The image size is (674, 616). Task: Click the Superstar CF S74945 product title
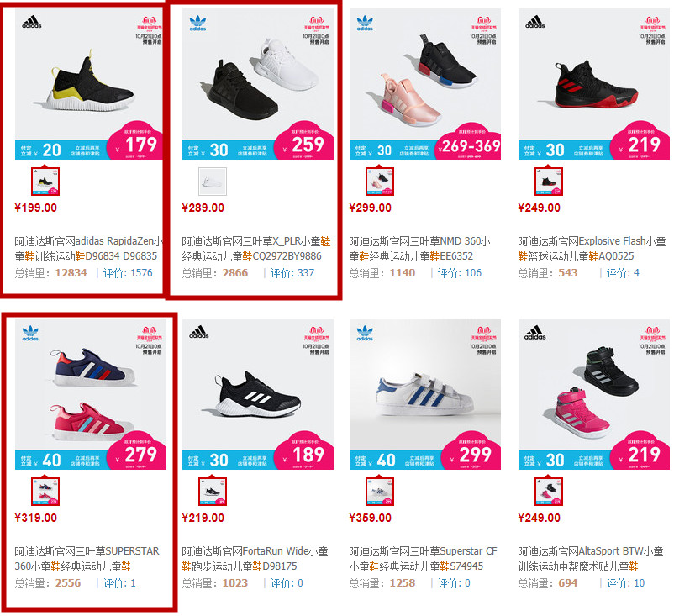click(423, 558)
